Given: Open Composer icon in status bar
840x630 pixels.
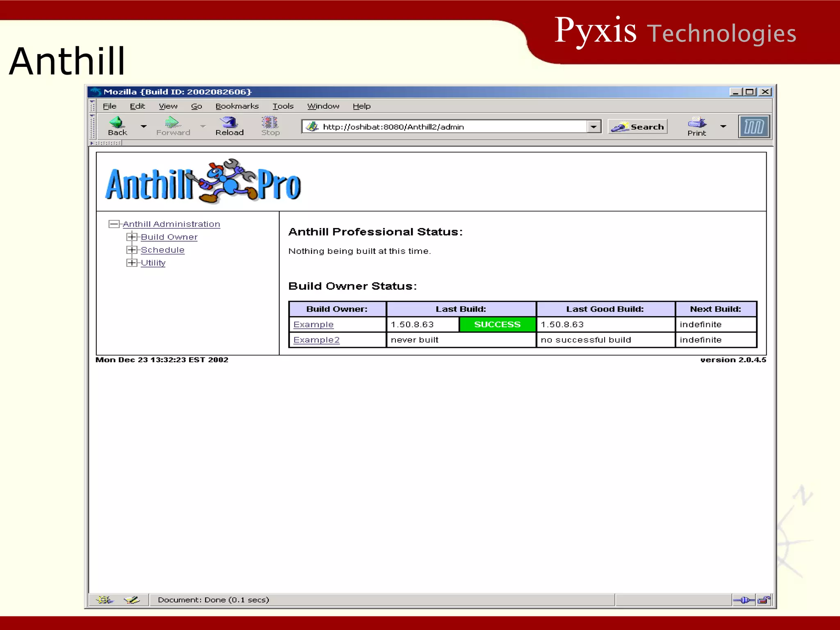Looking at the screenshot, I should click(x=132, y=600).
